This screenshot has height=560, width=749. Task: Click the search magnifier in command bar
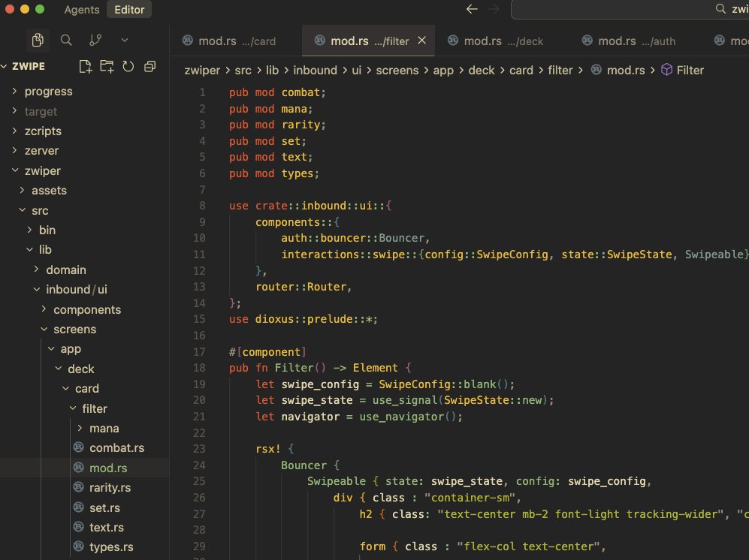720,8
